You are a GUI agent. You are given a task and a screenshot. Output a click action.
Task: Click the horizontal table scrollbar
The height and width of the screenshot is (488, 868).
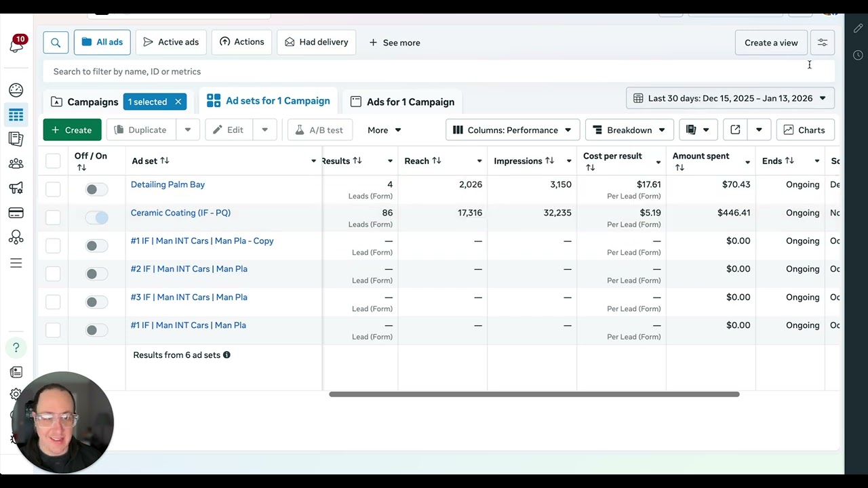coord(534,394)
